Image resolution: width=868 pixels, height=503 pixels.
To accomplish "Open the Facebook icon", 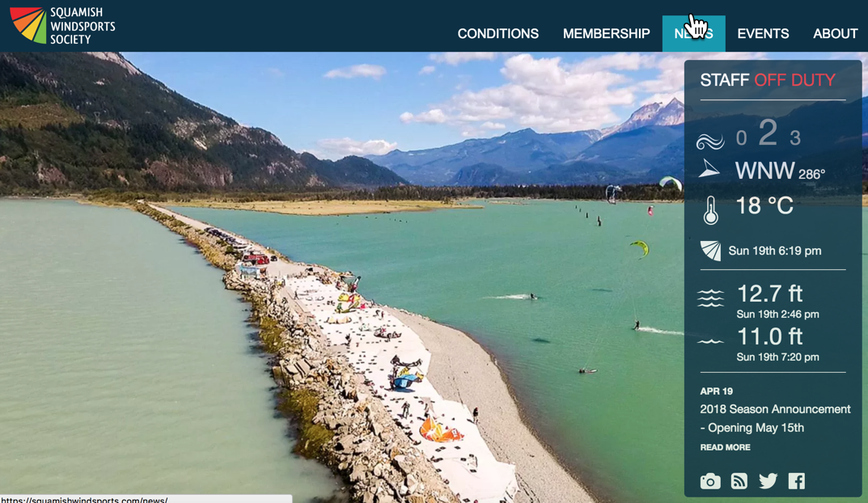I will coord(797,481).
